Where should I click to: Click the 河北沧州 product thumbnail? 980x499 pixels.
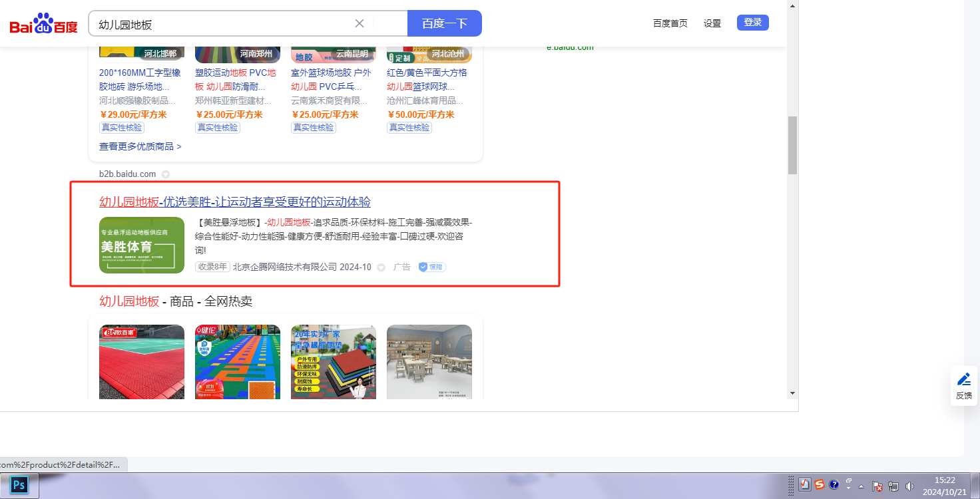[429, 55]
